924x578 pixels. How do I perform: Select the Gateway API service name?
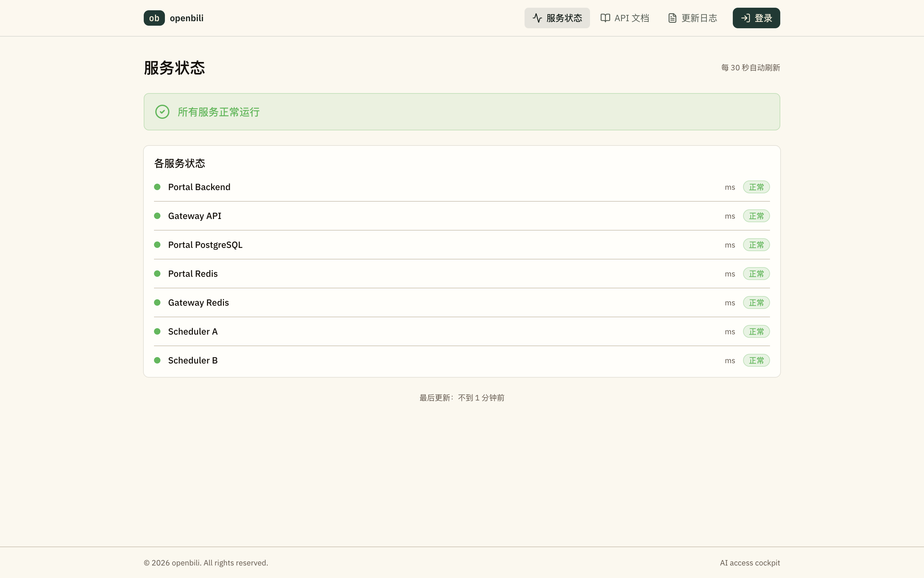(194, 215)
